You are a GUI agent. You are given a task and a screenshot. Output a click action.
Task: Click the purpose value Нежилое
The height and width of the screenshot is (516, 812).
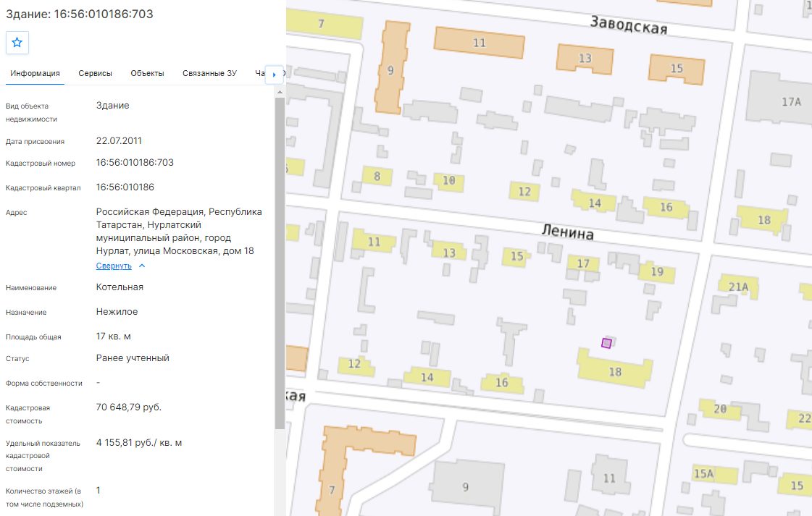tap(117, 312)
